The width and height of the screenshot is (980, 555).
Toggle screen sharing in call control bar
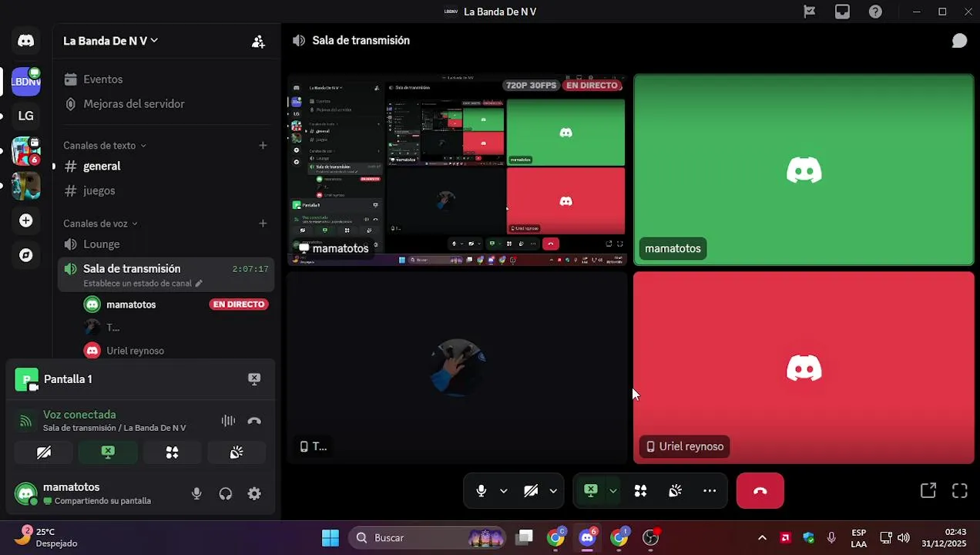(590, 491)
